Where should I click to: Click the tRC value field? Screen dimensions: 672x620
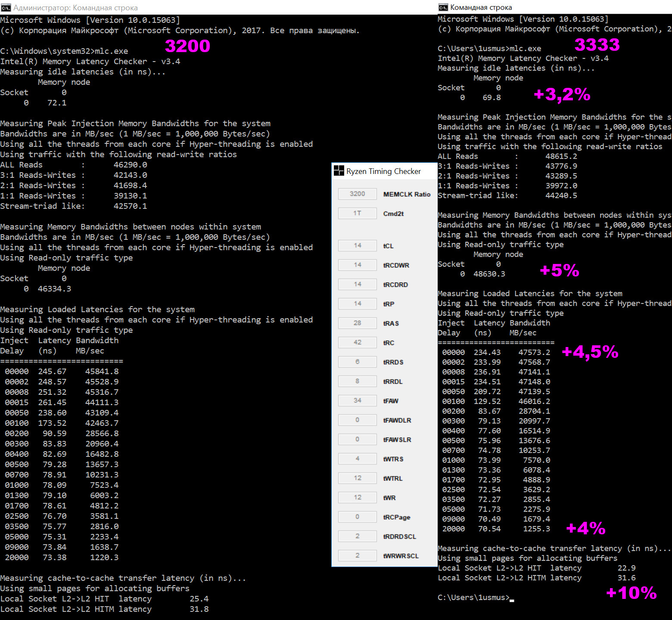358,342
